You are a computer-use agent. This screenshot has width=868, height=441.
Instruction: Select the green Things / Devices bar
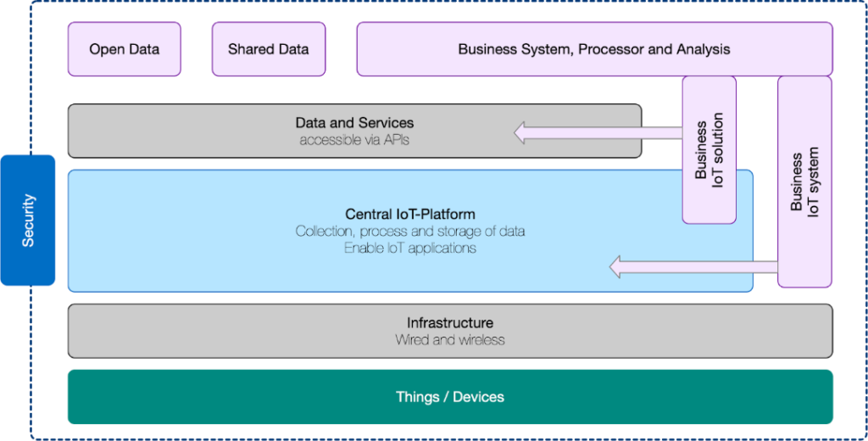[x=450, y=397]
